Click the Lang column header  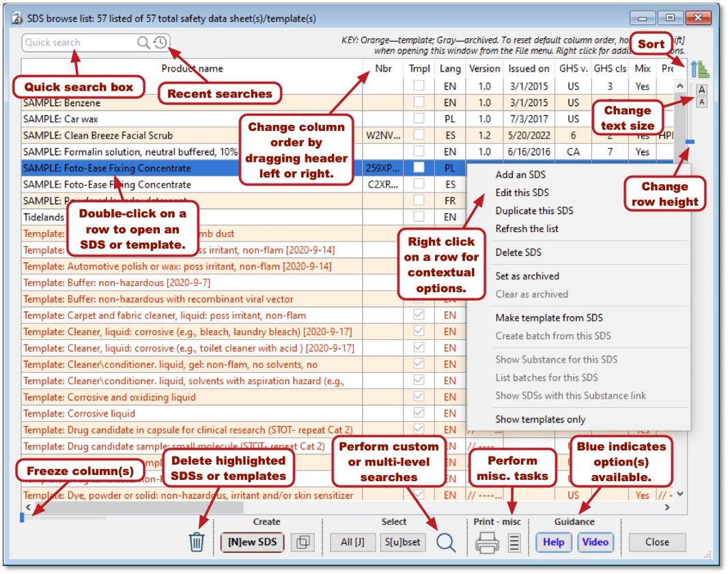pyautogui.click(x=450, y=69)
